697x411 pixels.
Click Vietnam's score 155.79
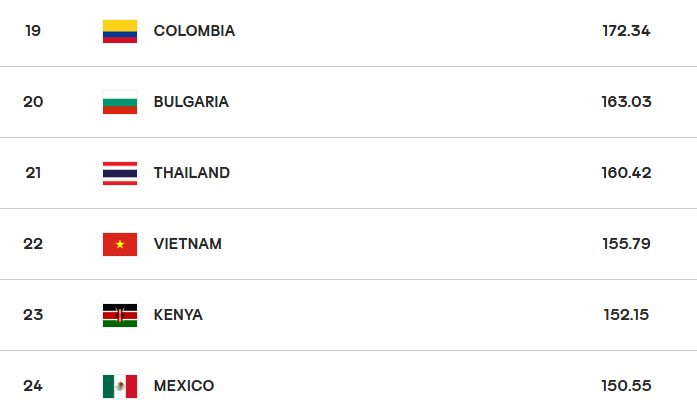pos(626,244)
